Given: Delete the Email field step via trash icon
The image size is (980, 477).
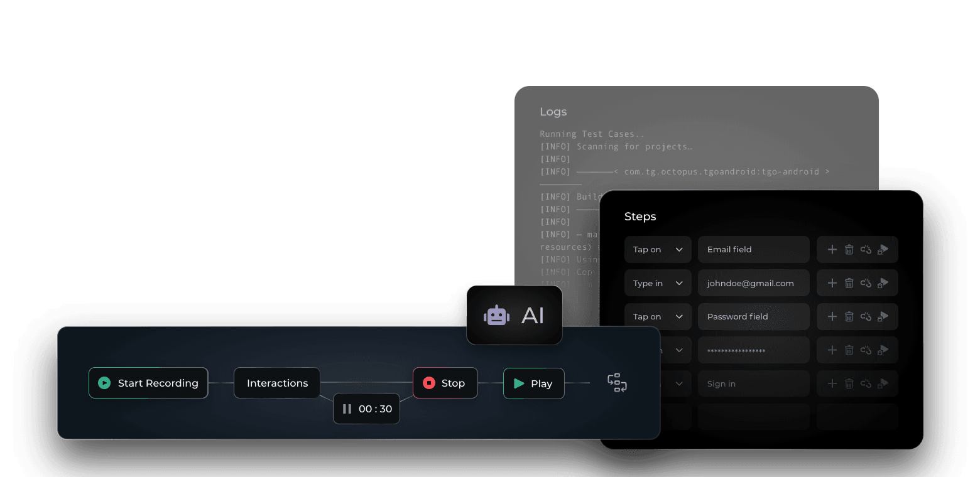Looking at the screenshot, I should point(849,250).
